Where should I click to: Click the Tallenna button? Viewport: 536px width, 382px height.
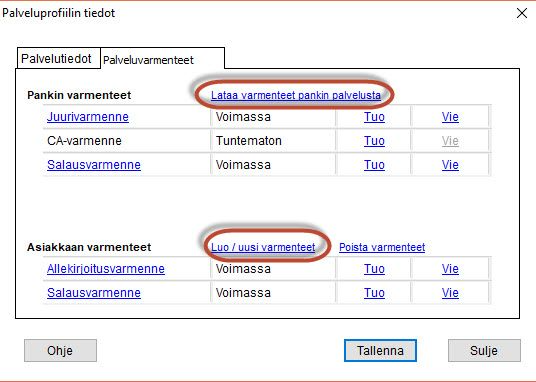tap(380, 351)
